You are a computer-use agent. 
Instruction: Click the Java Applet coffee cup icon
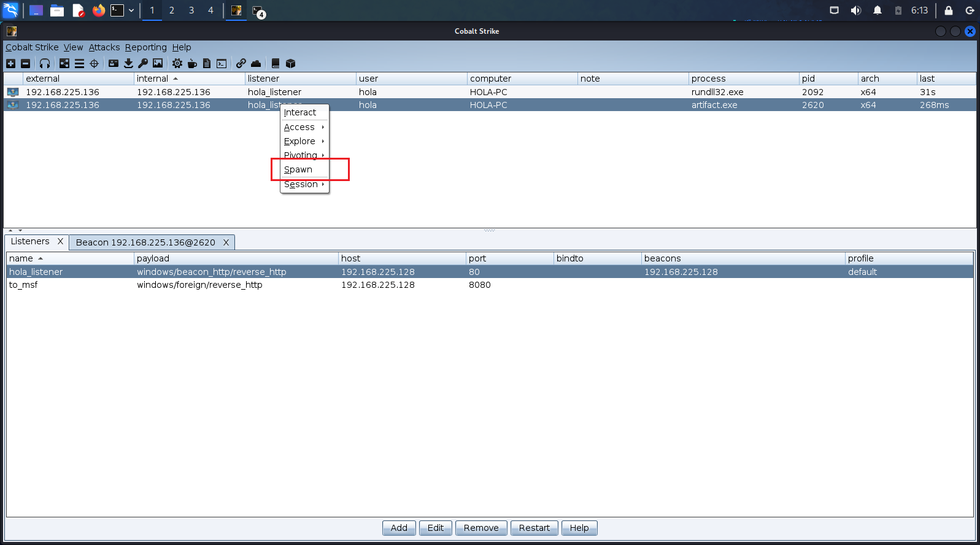[x=192, y=63]
